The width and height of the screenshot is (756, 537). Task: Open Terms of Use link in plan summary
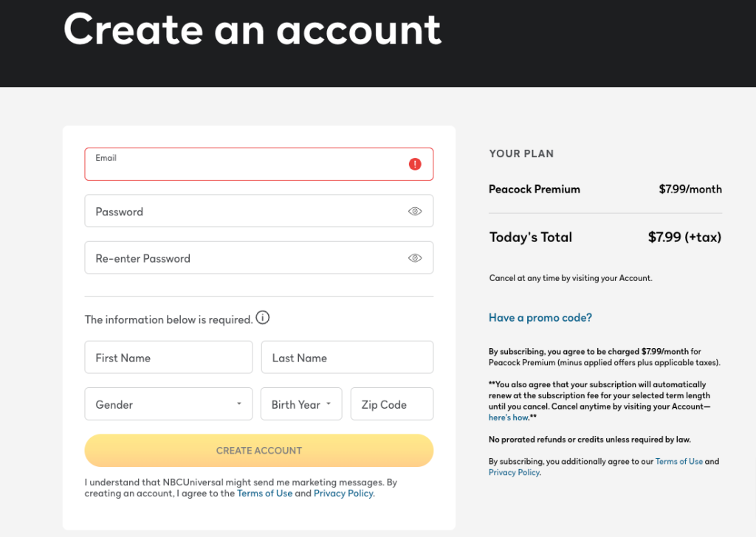(679, 461)
